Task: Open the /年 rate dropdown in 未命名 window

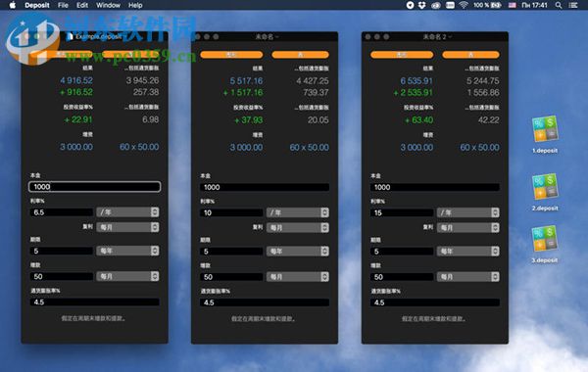Action: coord(298,212)
